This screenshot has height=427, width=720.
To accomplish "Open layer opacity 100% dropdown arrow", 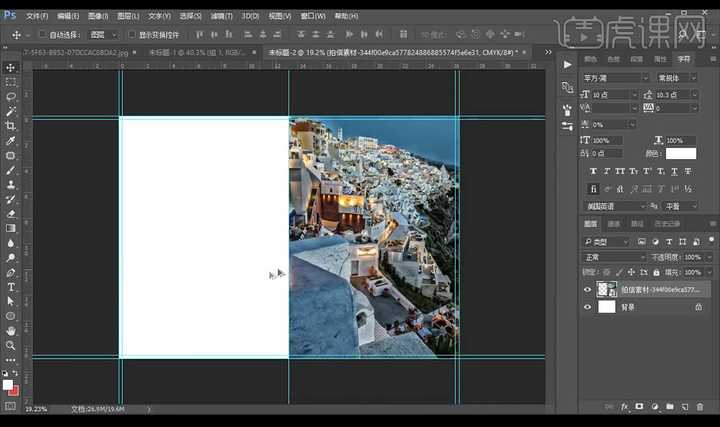I will [709, 258].
